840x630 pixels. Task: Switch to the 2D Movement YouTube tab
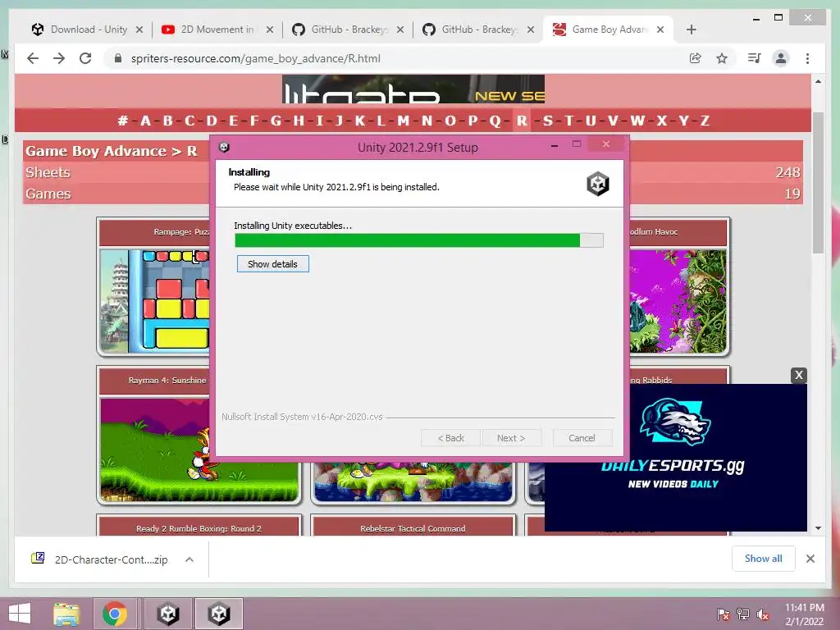[x=217, y=30]
